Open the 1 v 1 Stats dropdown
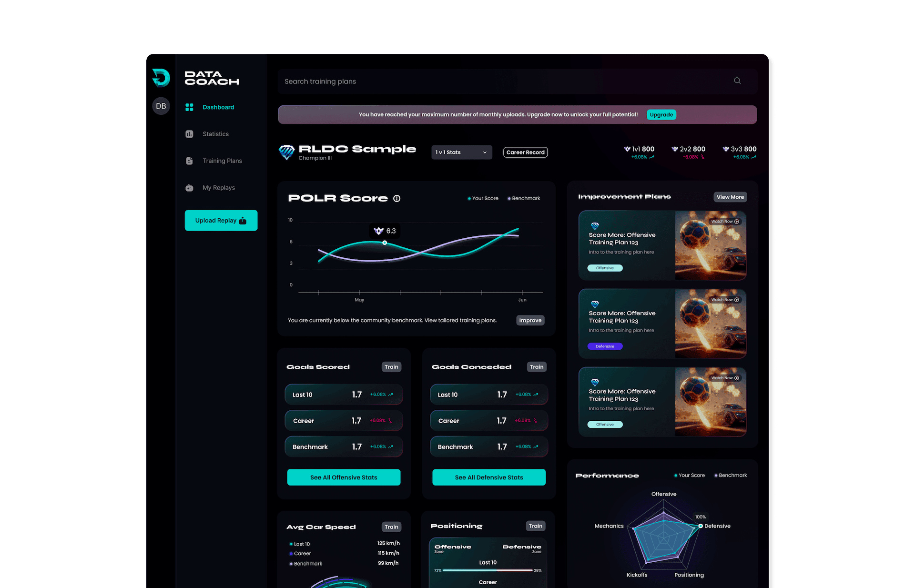This screenshot has height=588, width=915. pos(461,152)
